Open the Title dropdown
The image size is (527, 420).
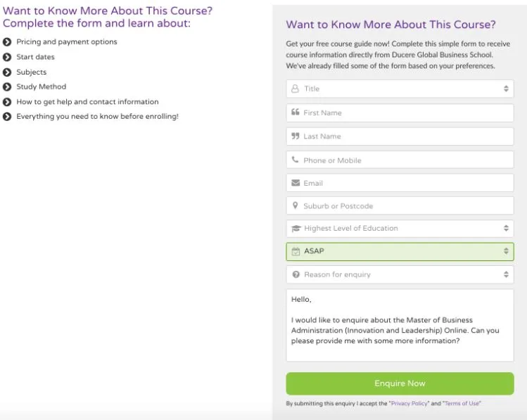[400, 89]
